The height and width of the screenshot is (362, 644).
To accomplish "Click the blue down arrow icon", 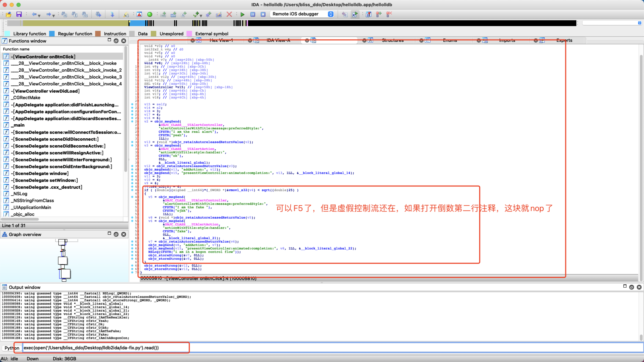I will point(112,14).
